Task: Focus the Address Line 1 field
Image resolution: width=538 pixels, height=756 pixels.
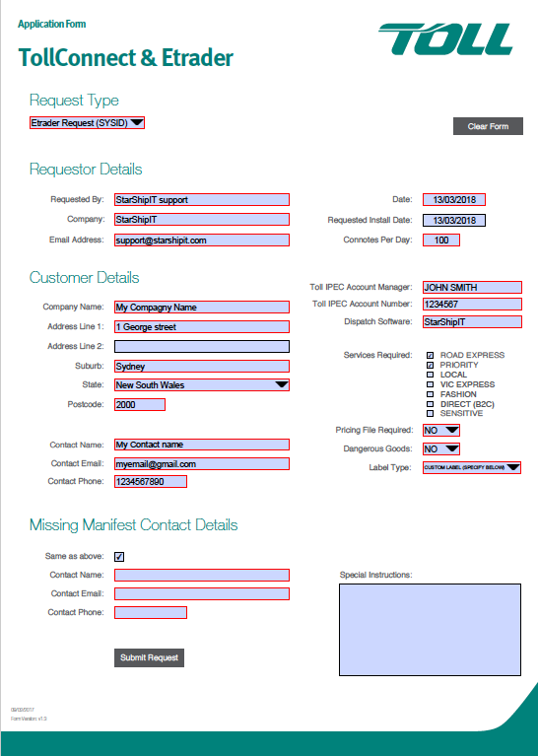Action: (x=202, y=327)
